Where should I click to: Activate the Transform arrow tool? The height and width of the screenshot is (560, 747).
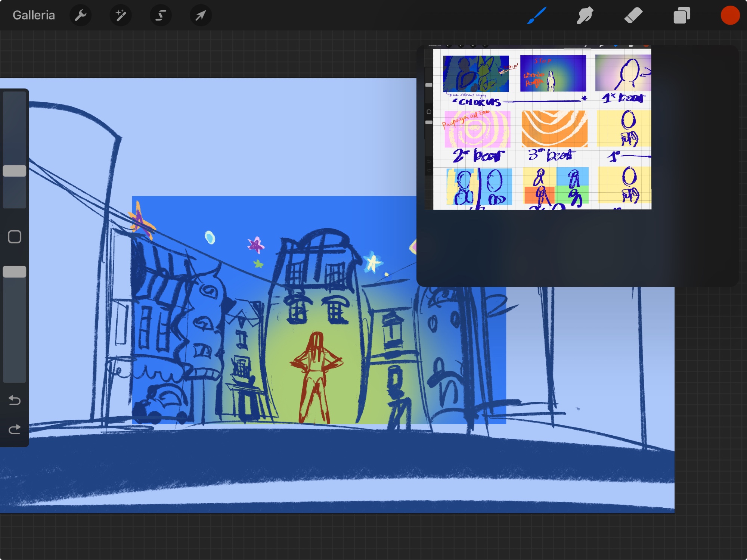coord(201,15)
